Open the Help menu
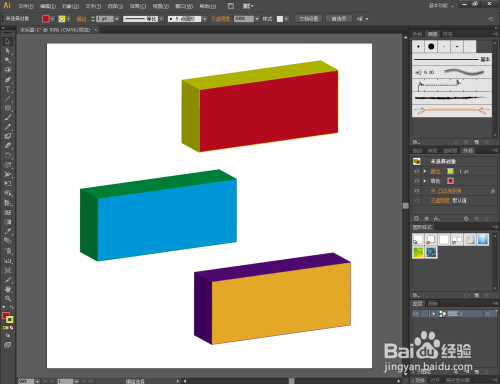The width and height of the screenshot is (500, 384). [x=208, y=6]
